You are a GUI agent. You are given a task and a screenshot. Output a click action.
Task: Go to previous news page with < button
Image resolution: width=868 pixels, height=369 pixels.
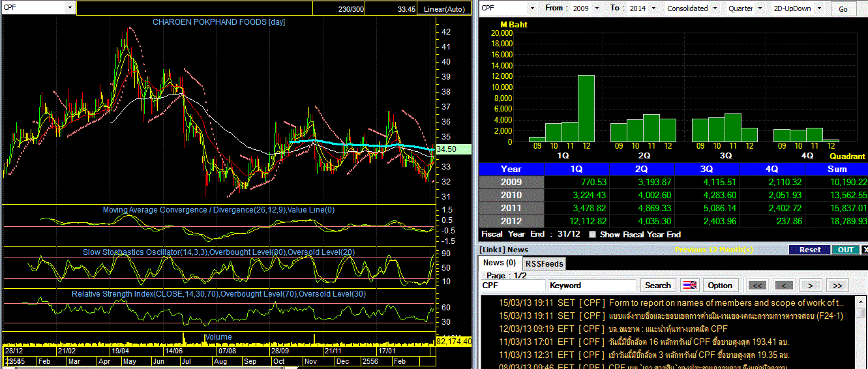coord(783,286)
